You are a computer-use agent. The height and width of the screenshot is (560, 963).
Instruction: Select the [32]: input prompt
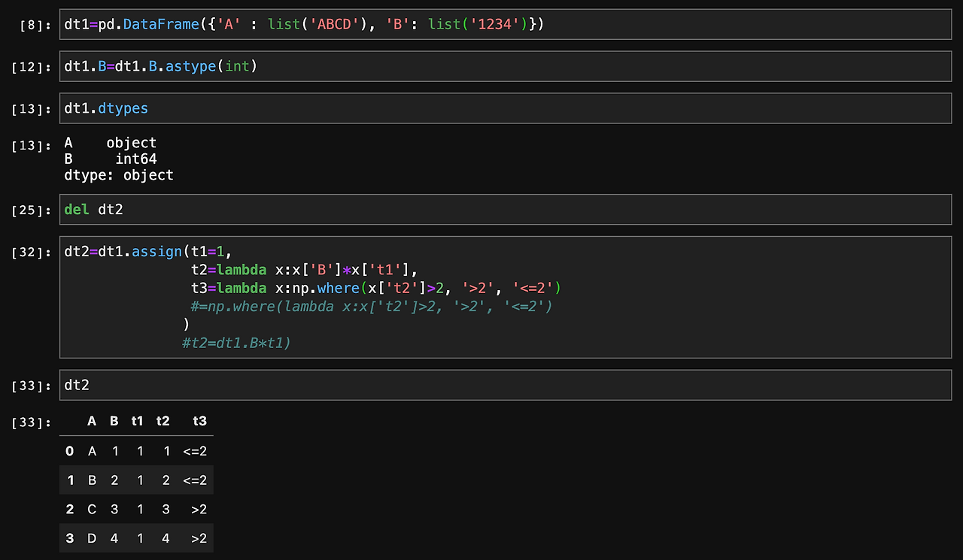point(32,252)
